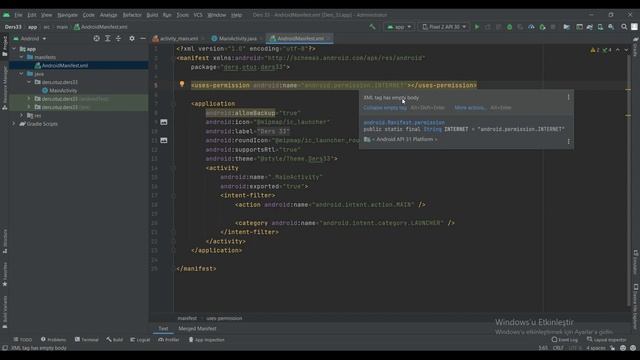Screen dimensions: 640x360
Task: Click More actions link in popup
Action: (470, 108)
